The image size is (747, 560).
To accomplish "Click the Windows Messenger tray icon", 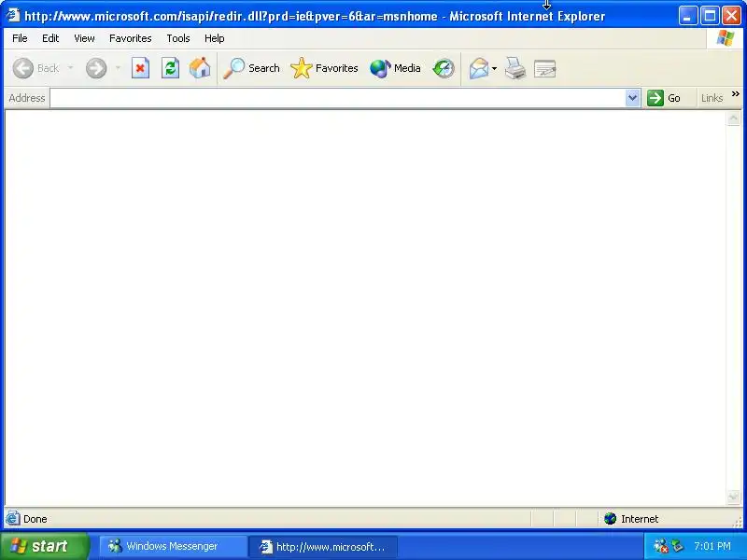I will tap(660, 546).
